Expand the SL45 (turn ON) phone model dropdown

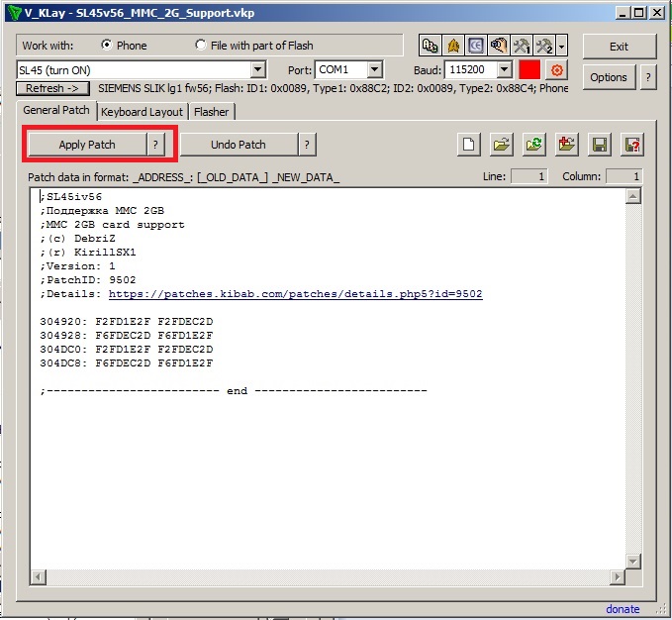click(x=258, y=70)
